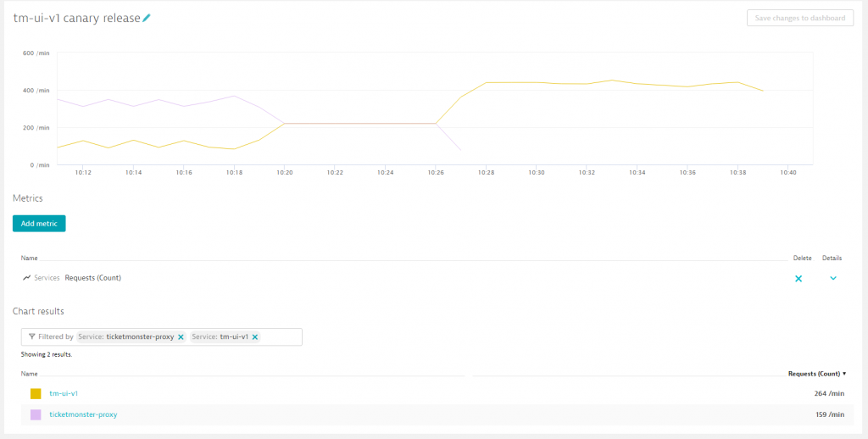Screen dimensions: 868x439
Task: Click the purple ticketmonster-proxy color swatch
Action: point(36,414)
